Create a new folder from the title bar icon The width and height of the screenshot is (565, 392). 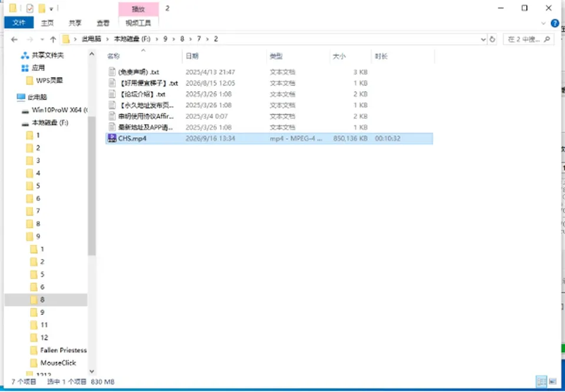42,8
